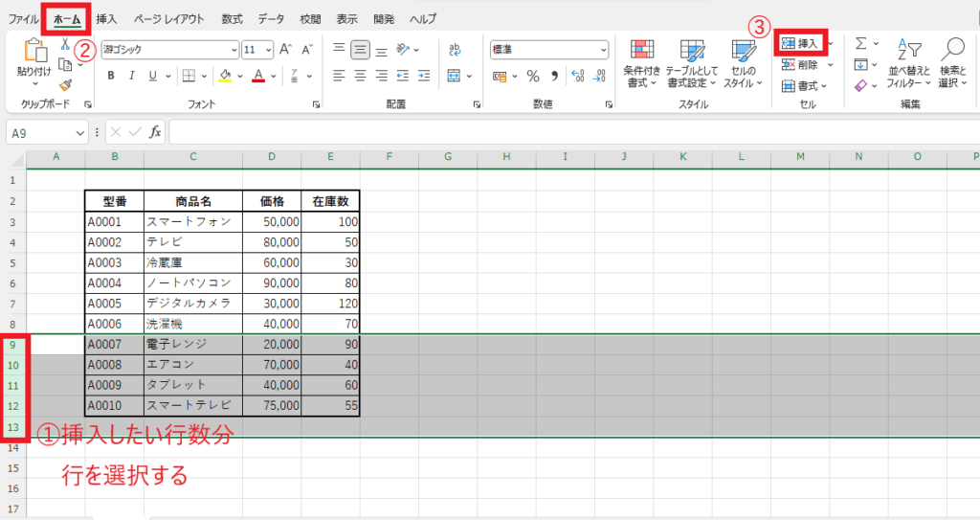Screen dimensions: 980x520
Task: Click the Delete (削除) cells button
Action: [799, 65]
